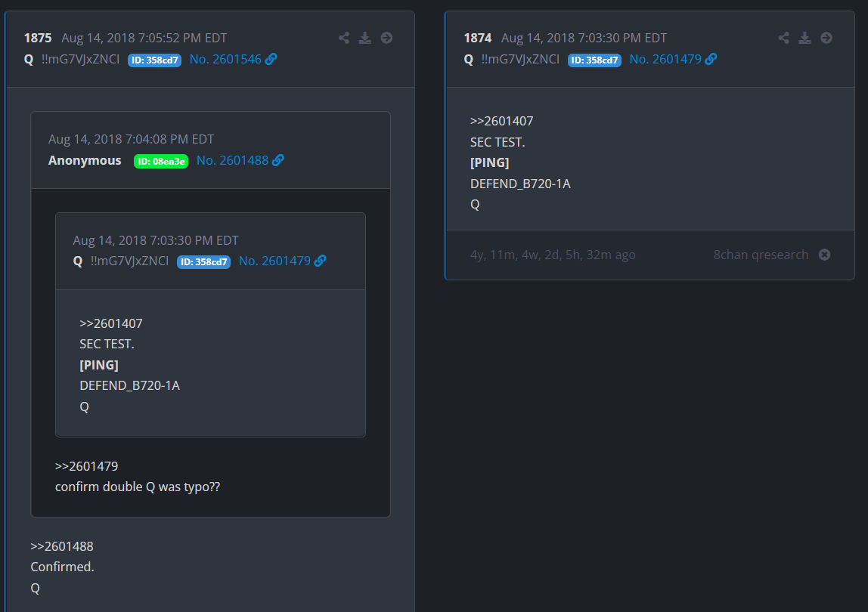This screenshot has height=612, width=868.
Task: Click close icon beside 8chan qresearch
Action: click(824, 255)
